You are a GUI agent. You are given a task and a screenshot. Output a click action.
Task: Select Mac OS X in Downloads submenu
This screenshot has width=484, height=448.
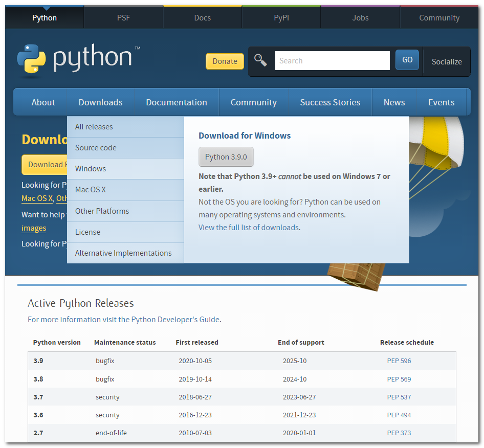(x=125, y=190)
